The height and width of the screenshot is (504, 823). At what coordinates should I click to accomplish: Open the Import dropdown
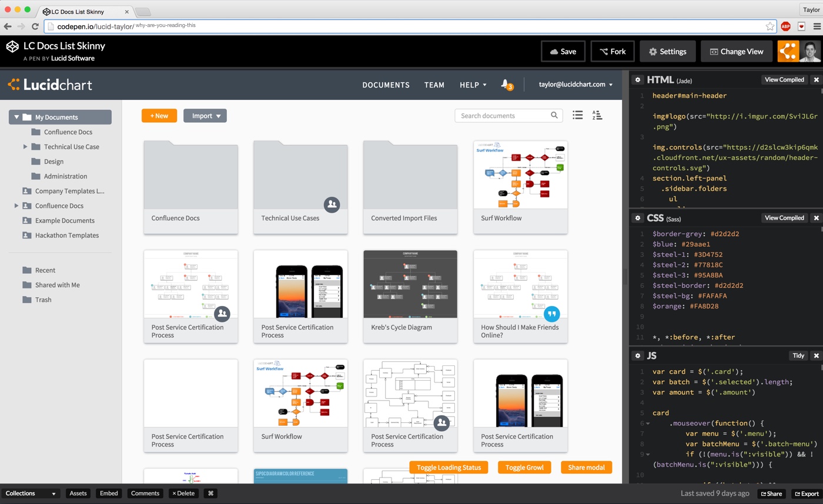205,116
